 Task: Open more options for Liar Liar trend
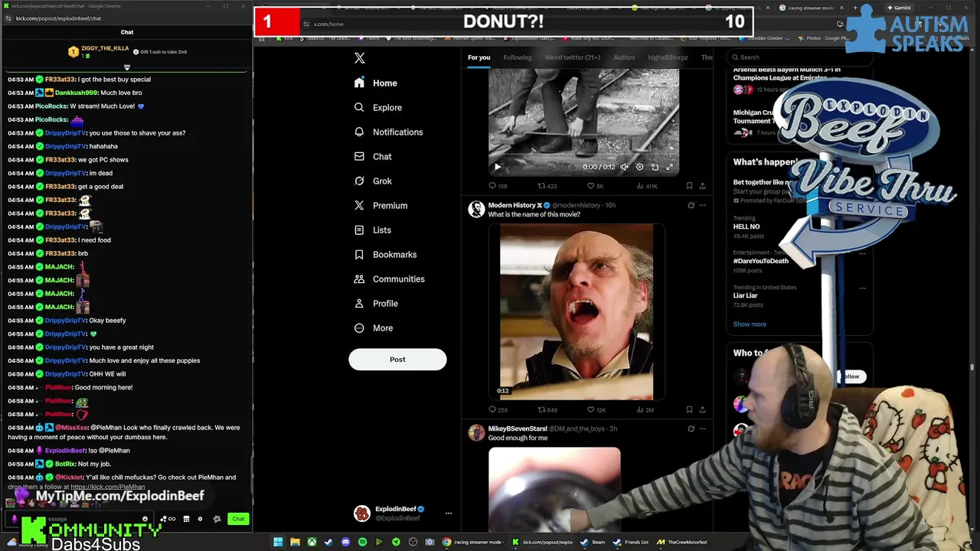(862, 289)
